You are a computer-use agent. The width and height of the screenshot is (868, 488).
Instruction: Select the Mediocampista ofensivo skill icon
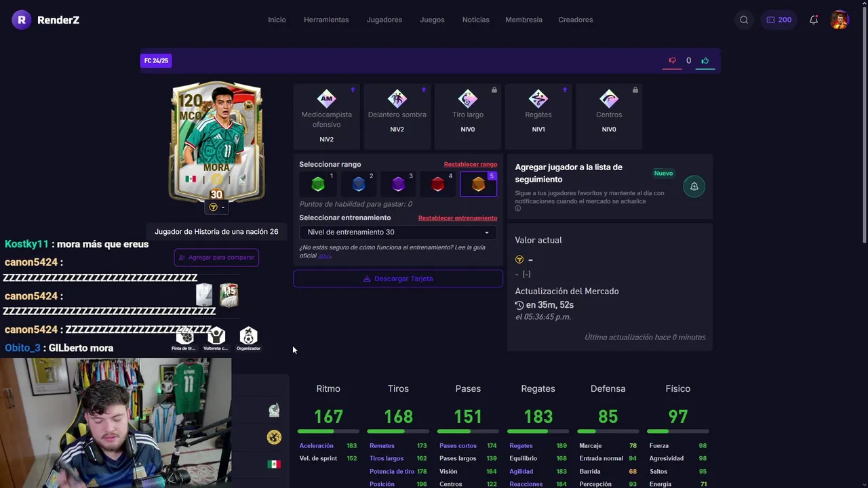(x=327, y=98)
